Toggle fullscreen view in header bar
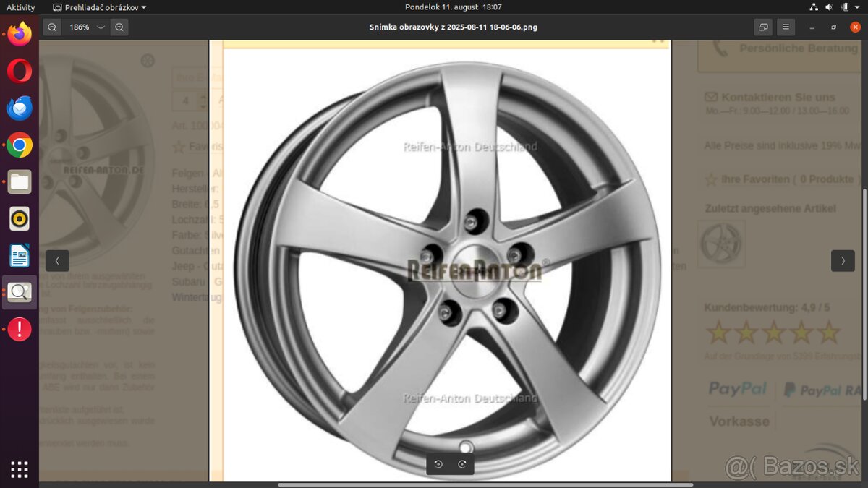The height and width of the screenshot is (488, 868). 763,27
